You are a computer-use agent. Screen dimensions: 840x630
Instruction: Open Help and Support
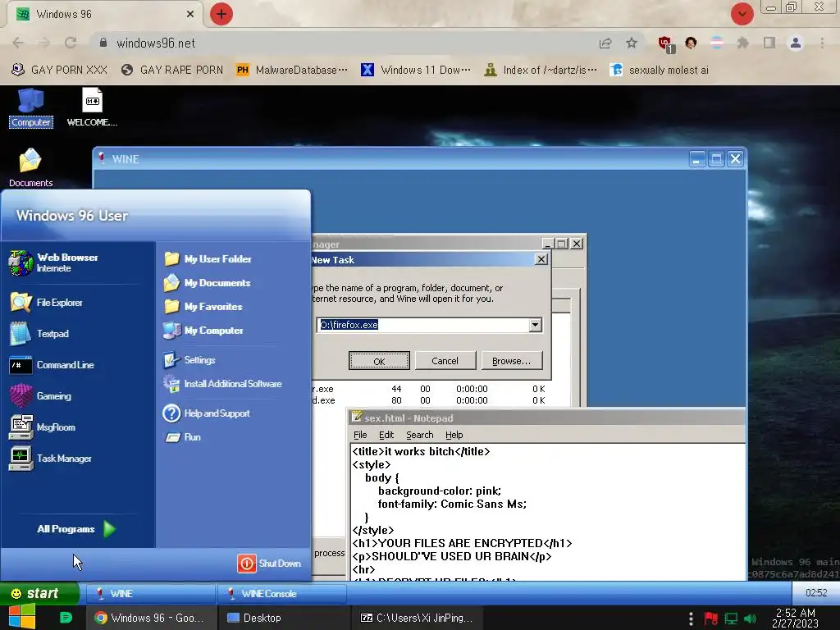pos(206,413)
